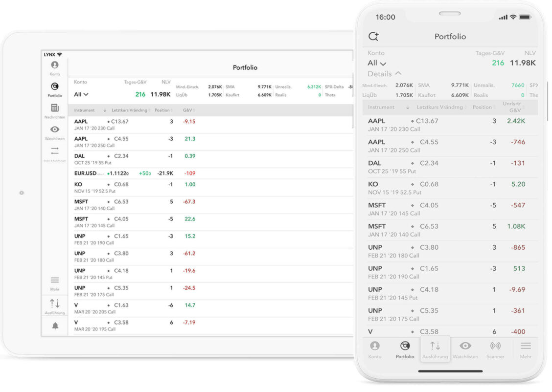Open Nachrichten icon in tablet sidebar
The width and height of the screenshot is (552, 392).
(55, 108)
